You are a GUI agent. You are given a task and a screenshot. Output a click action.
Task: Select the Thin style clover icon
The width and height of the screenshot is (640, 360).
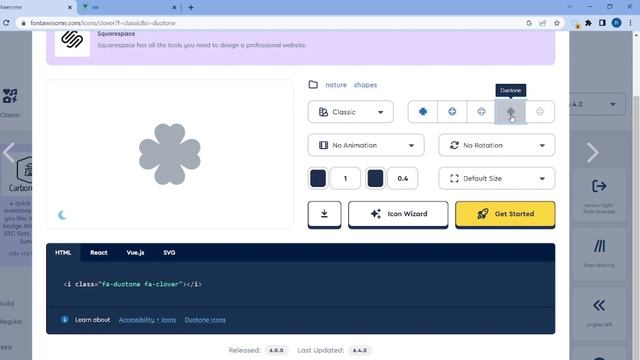click(540, 111)
